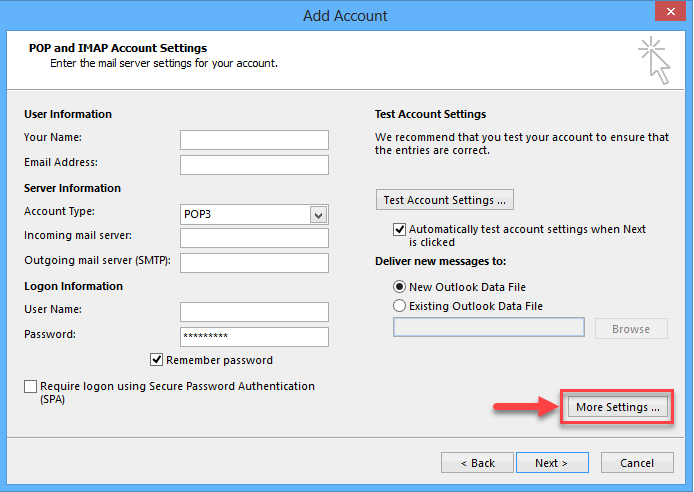
Task: Click the POP and IMAP Account Settings heading
Action: point(118,48)
